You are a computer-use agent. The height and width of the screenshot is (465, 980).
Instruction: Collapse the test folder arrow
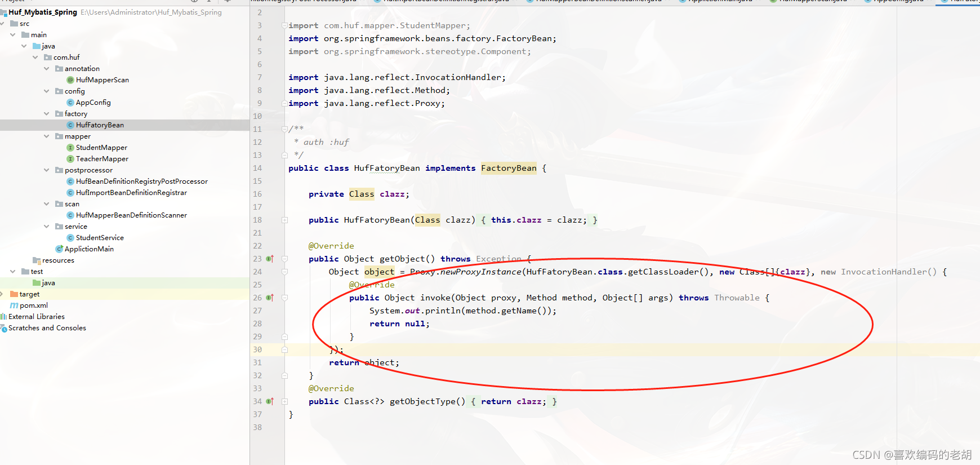pyautogui.click(x=13, y=272)
